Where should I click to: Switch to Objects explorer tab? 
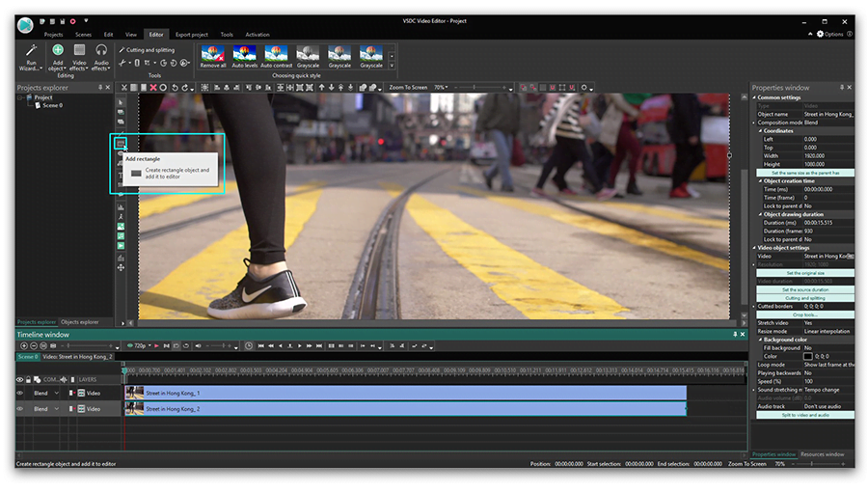point(80,322)
